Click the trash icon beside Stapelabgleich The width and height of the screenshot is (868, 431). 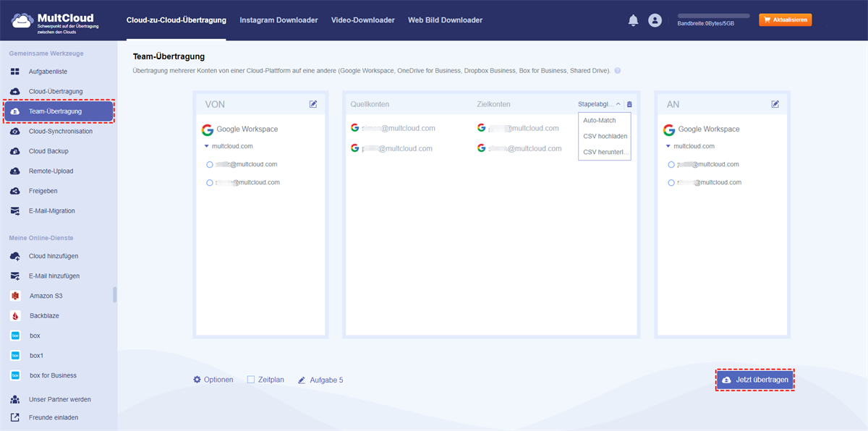pos(629,104)
